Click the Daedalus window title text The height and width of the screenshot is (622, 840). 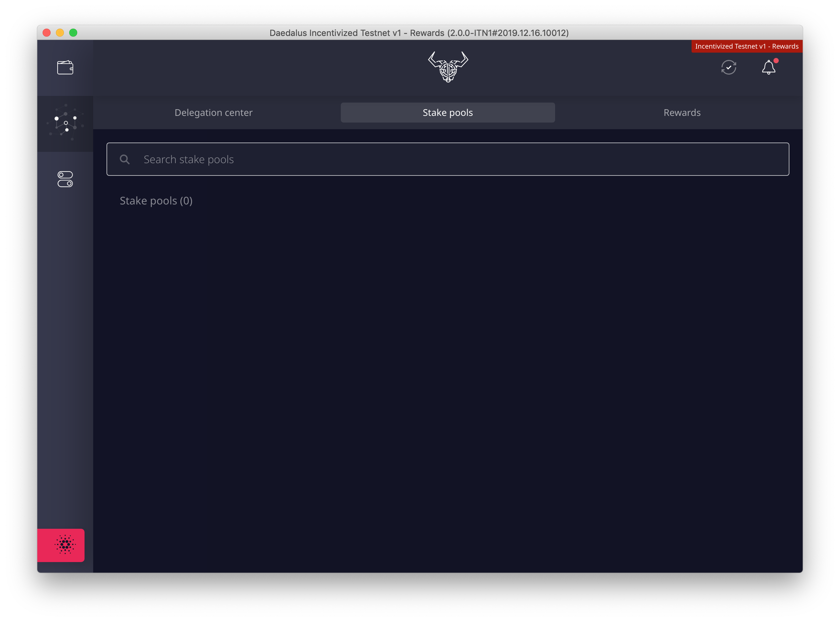pos(419,33)
